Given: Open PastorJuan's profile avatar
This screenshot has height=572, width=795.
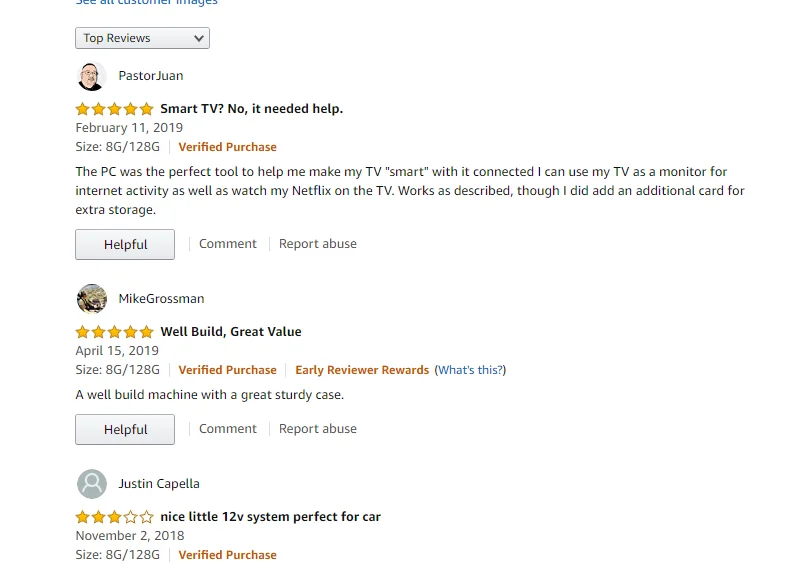Looking at the screenshot, I should (x=91, y=76).
